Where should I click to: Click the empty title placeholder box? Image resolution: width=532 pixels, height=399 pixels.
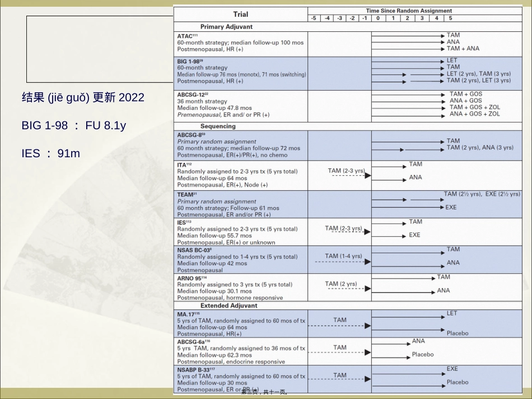pos(100,49)
